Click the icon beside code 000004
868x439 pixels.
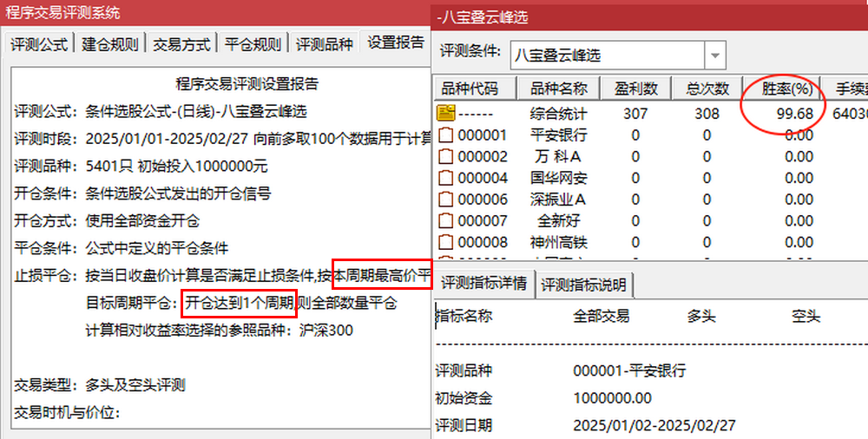(x=445, y=178)
